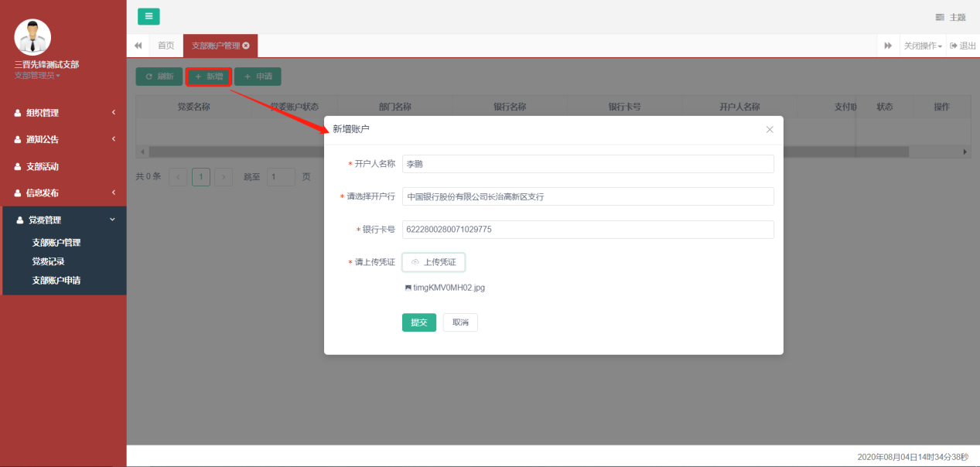980x467 pixels.
Task: Open the 主题 theme settings icon
Action: point(940,17)
